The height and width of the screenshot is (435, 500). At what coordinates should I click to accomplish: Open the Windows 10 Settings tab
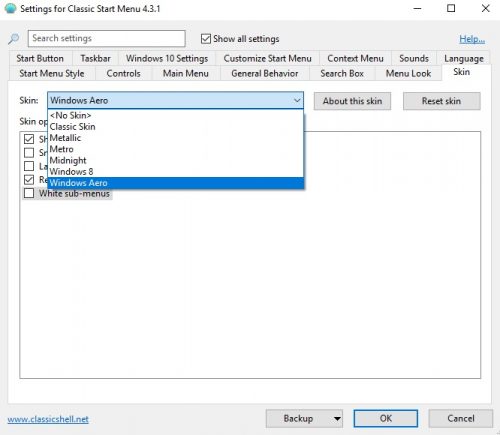pos(167,58)
